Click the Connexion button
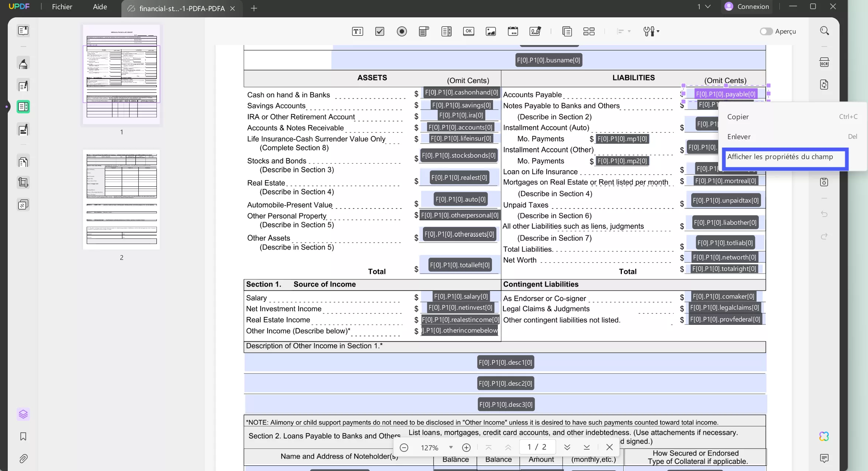 click(x=746, y=7)
